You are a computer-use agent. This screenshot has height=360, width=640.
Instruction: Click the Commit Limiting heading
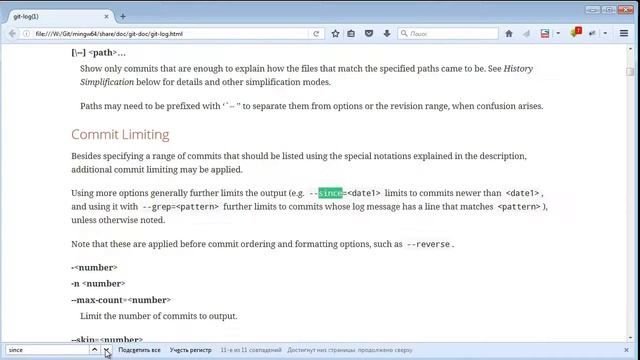[120, 135]
